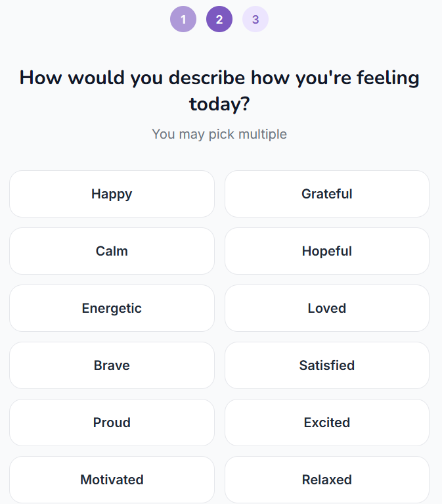Pick the Proud option
The height and width of the screenshot is (504, 442).
point(112,423)
